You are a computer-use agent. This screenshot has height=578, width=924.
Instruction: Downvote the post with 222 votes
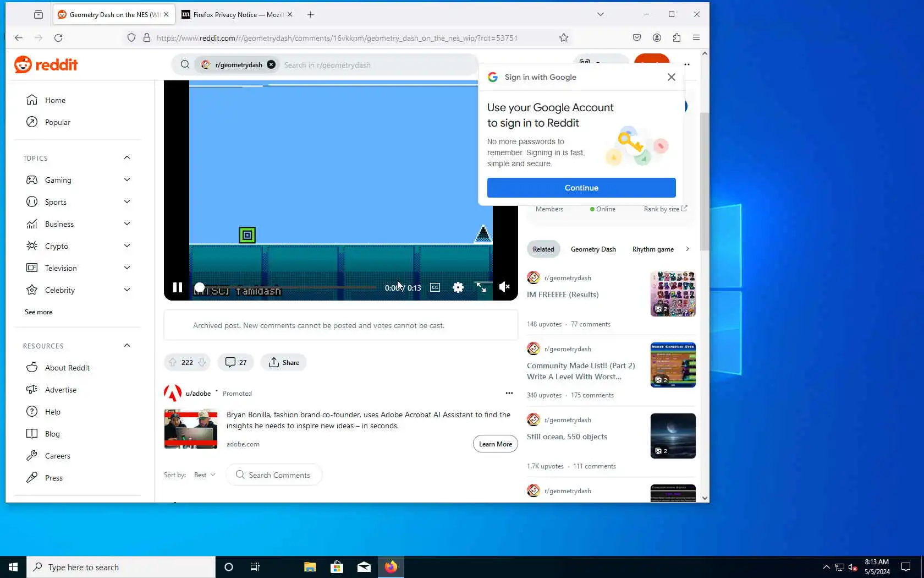click(202, 362)
